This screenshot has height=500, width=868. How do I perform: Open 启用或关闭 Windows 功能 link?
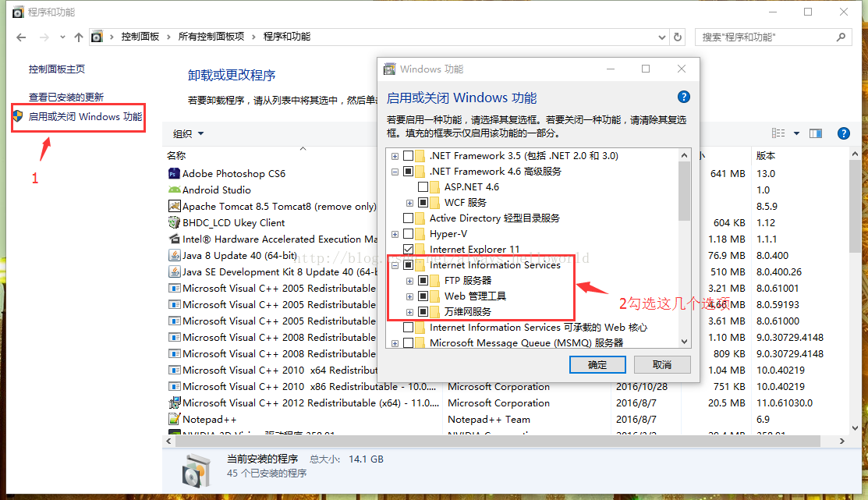coord(85,117)
